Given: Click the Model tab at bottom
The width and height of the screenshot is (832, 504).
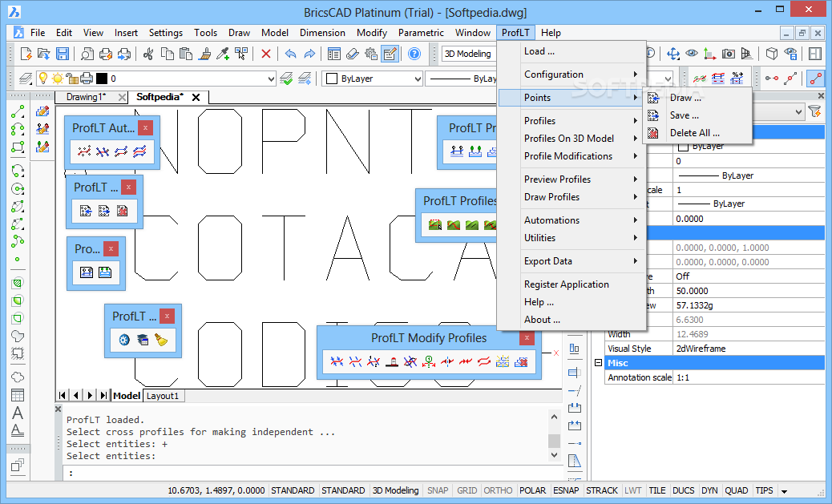Looking at the screenshot, I should pos(127,396).
